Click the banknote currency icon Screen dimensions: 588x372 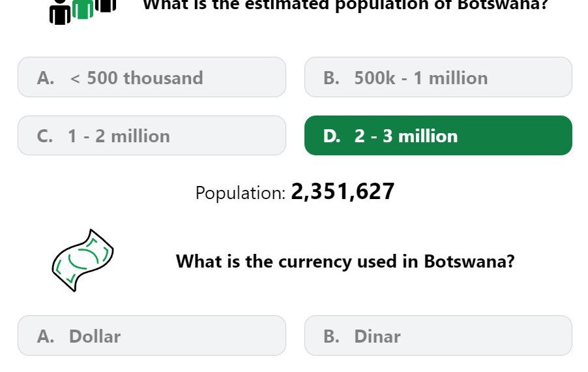click(83, 260)
